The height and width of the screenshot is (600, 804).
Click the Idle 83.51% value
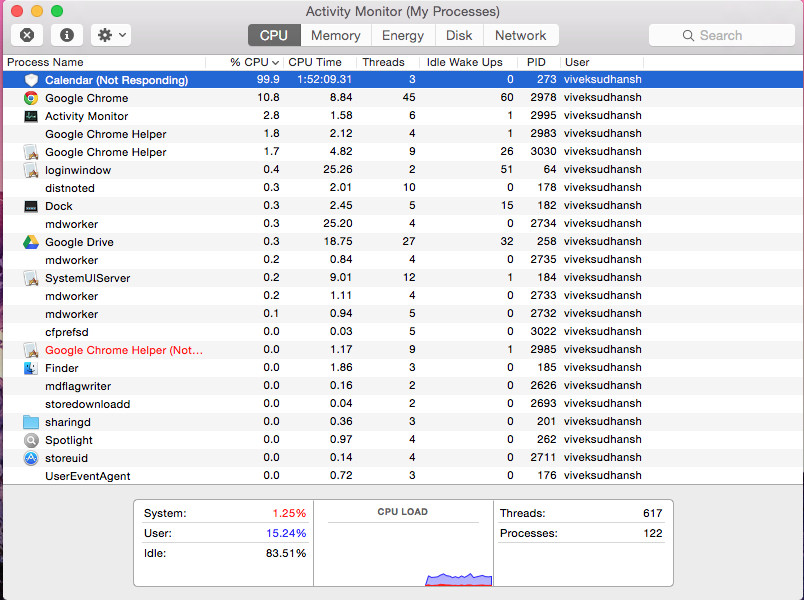286,553
